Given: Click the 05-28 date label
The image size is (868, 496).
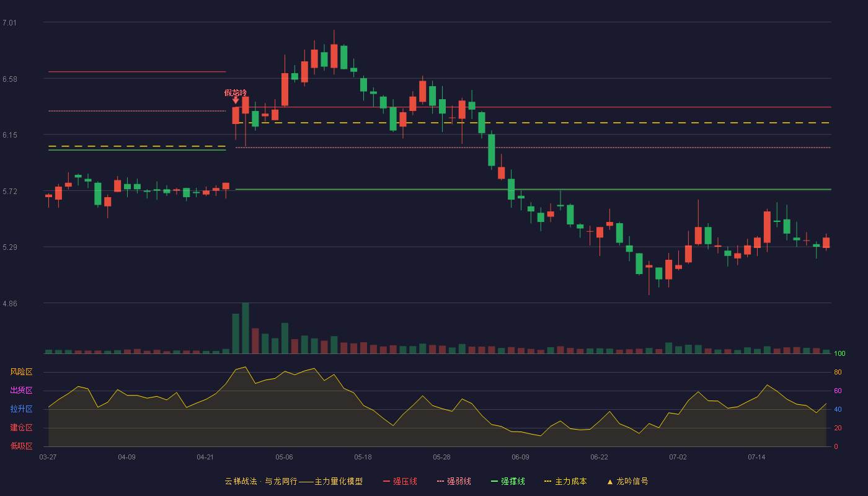Looking at the screenshot, I should pos(441,457).
